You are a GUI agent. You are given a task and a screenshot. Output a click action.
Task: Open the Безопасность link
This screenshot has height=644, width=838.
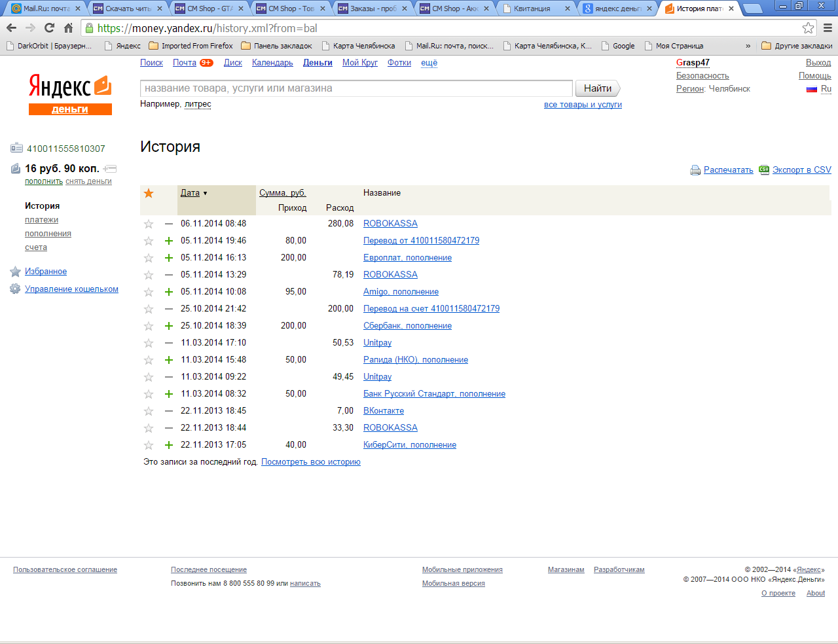[702, 76]
